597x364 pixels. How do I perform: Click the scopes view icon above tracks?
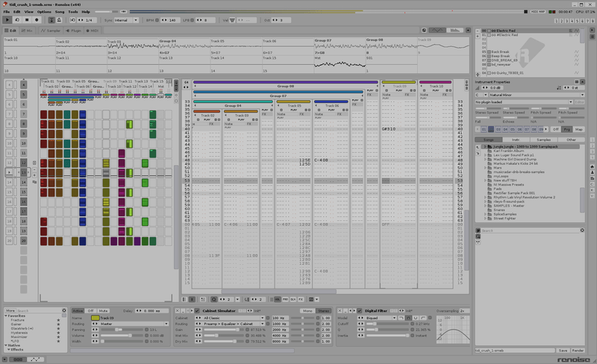coord(437,30)
